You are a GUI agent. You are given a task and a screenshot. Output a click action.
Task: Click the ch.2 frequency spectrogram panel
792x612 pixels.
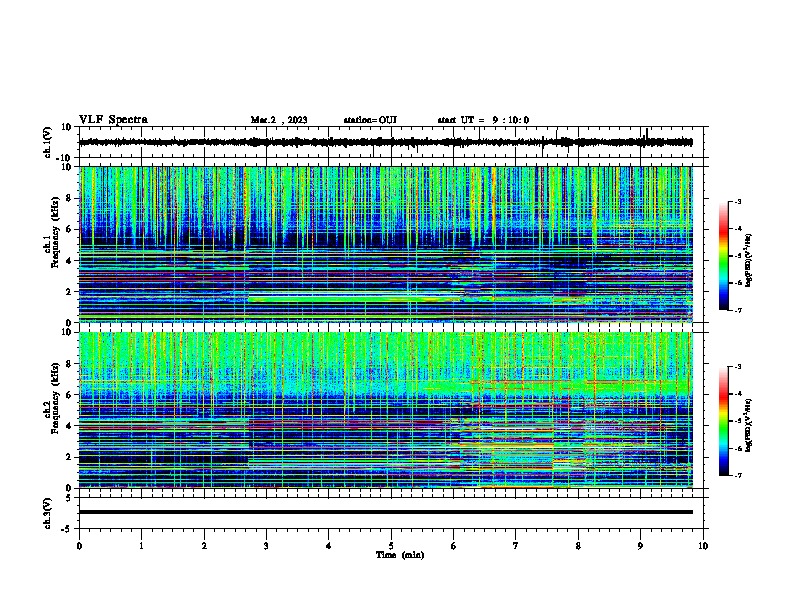click(386, 410)
